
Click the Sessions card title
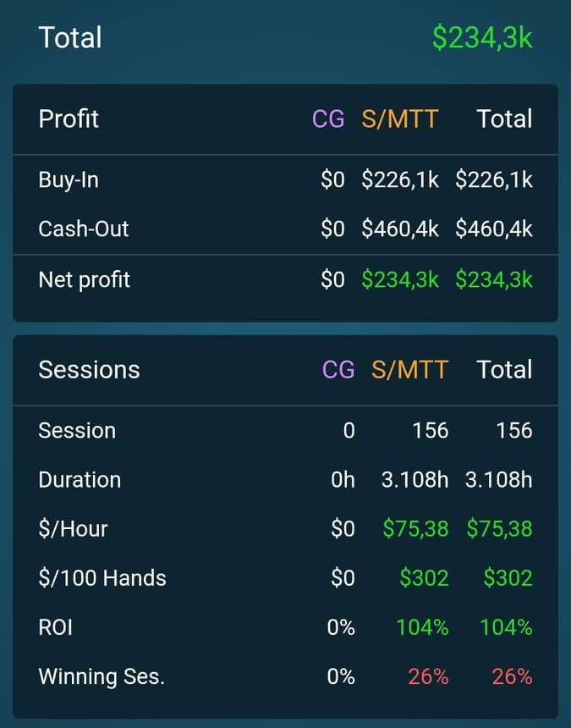coord(89,370)
